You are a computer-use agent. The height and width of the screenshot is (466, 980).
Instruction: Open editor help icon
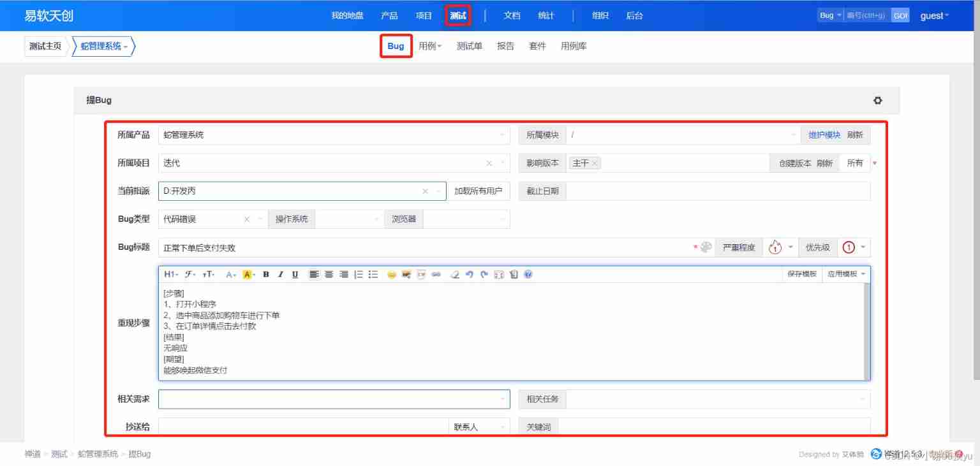pos(528,274)
